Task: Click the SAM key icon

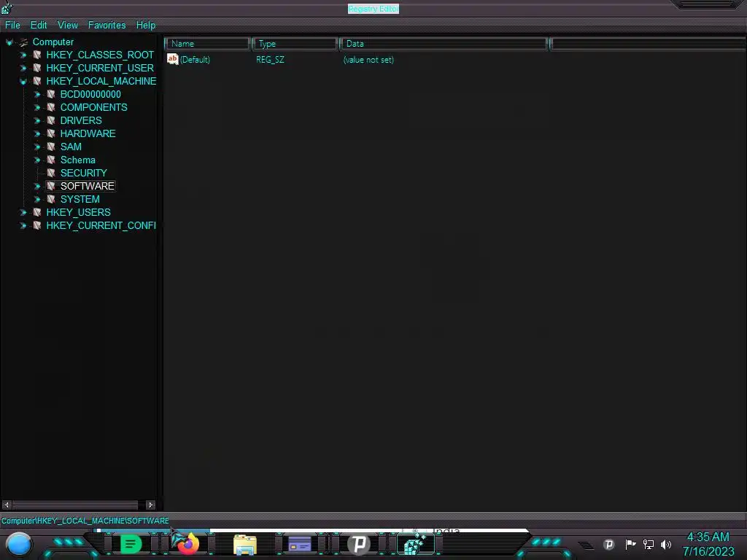Action: [51, 147]
